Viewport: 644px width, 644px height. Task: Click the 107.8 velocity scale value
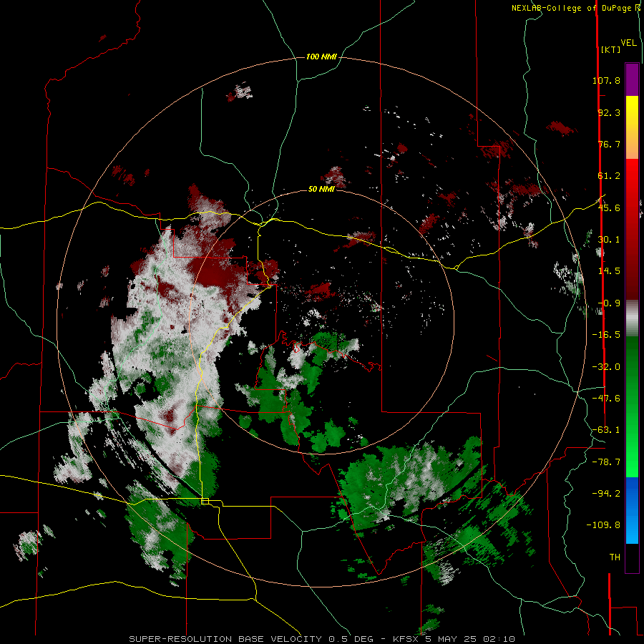click(606, 80)
